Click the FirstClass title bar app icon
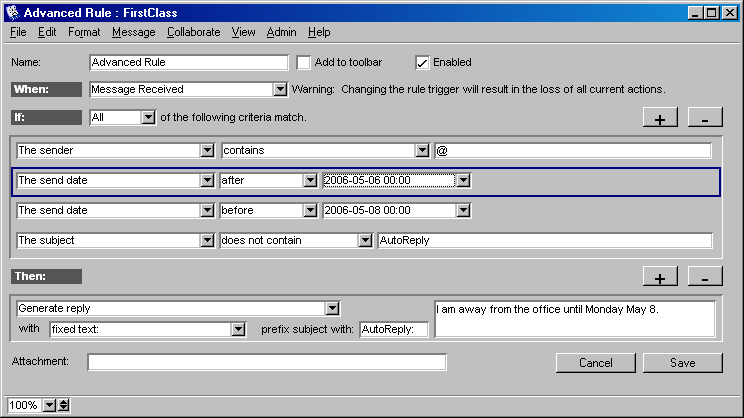The image size is (744, 418). [x=13, y=12]
